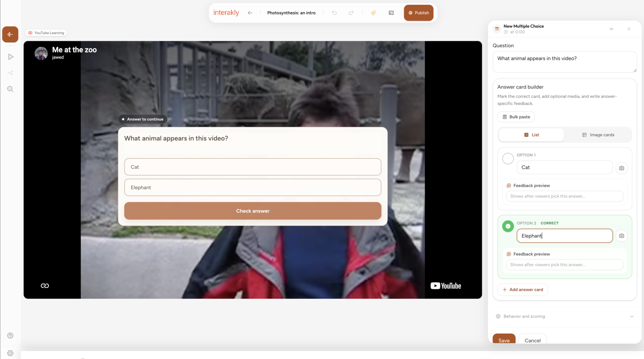Click the Save button
644x359 pixels.
504,339
